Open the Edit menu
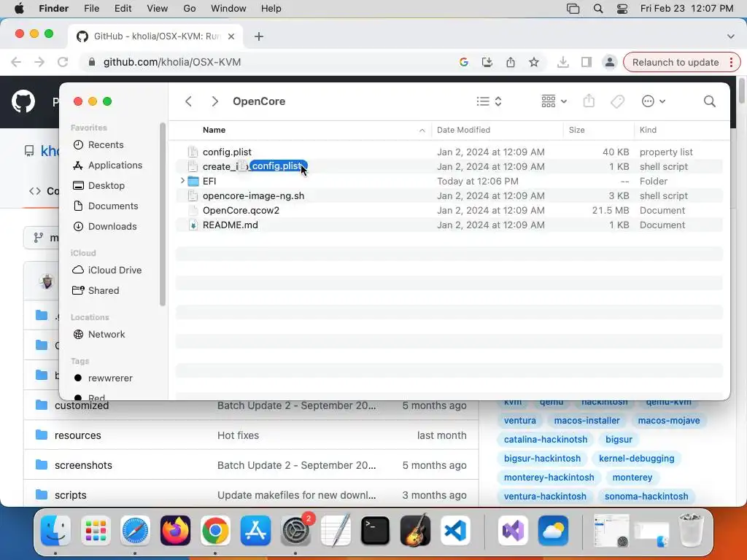 tap(123, 9)
